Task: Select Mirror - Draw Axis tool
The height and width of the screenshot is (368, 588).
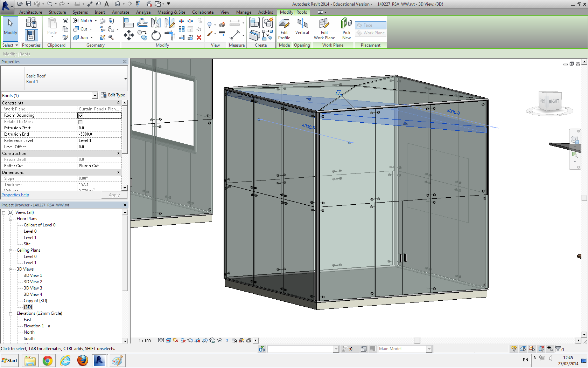Action: (169, 23)
